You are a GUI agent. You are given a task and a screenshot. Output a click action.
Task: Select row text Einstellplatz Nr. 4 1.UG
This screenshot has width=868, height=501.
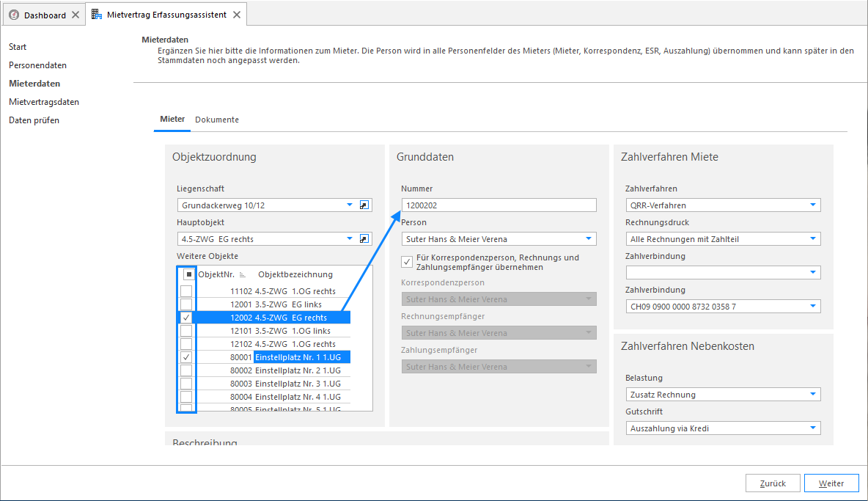[x=298, y=398]
